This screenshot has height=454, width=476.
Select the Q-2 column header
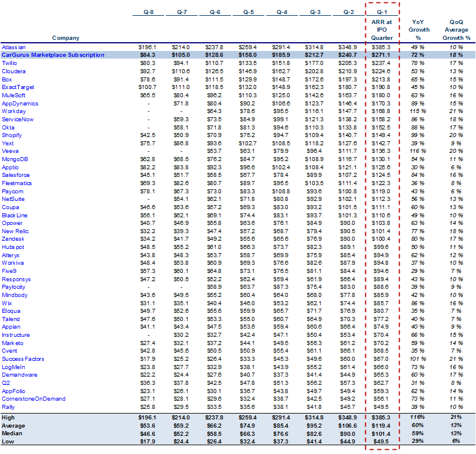coord(348,12)
